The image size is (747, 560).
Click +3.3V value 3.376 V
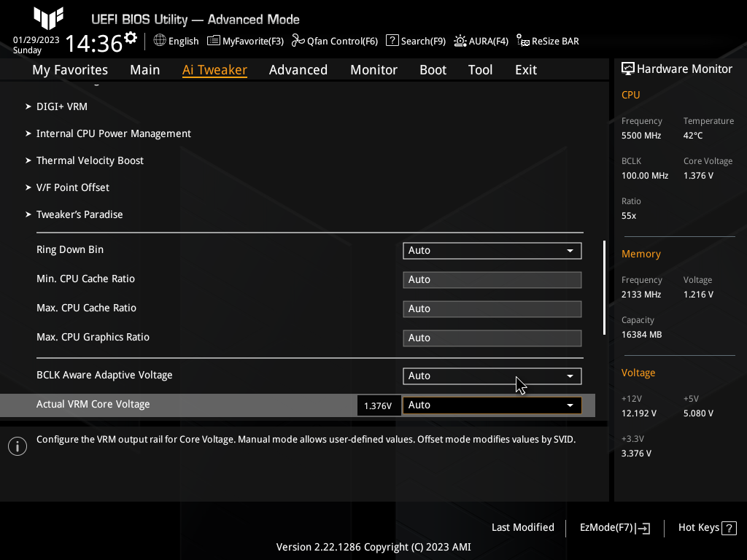(x=636, y=454)
